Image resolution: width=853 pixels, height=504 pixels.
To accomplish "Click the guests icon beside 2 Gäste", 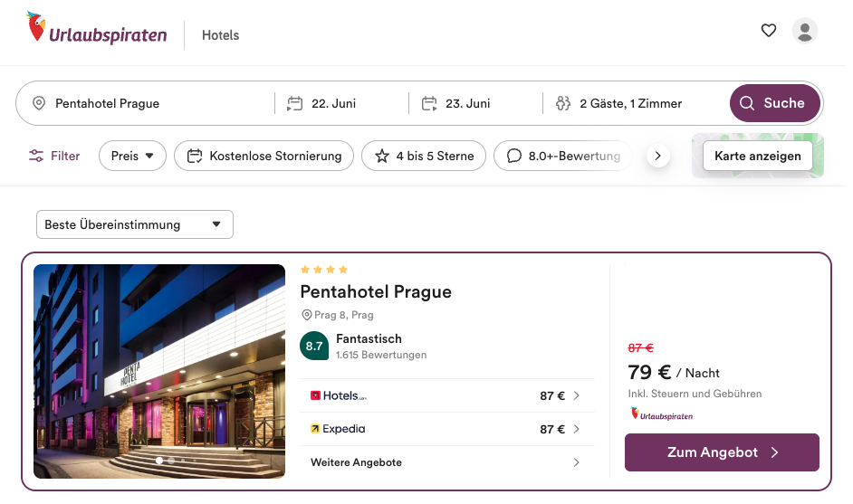I will (563, 103).
